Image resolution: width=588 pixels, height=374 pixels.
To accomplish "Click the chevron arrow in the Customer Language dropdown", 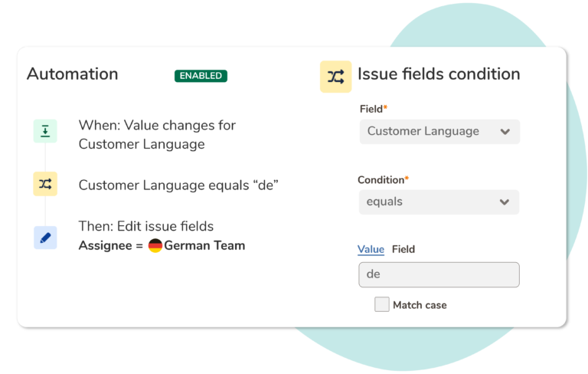I will pyautogui.click(x=505, y=132).
